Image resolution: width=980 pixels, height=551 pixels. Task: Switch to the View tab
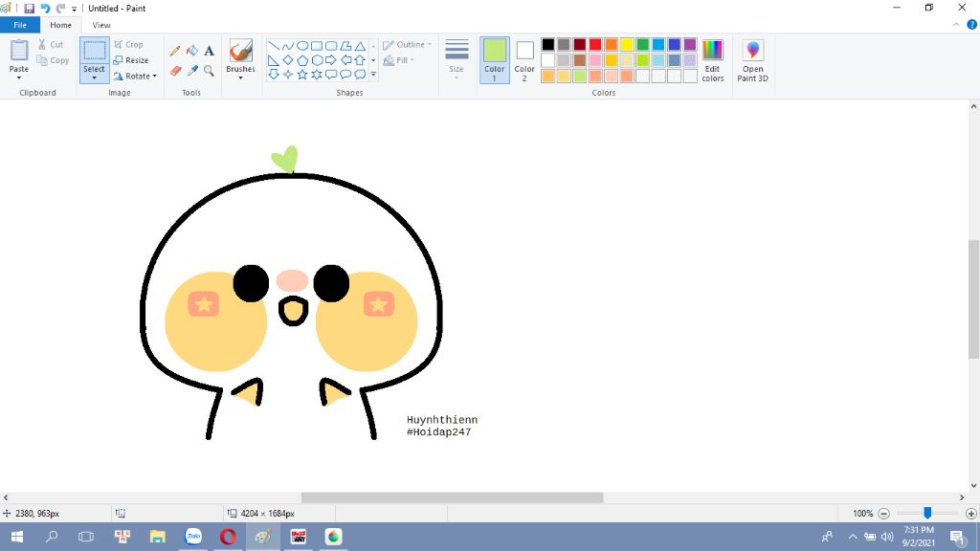point(101,25)
